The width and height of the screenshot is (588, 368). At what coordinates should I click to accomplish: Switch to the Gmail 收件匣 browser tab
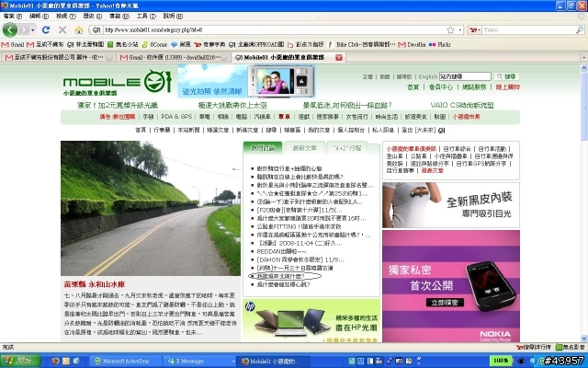(174, 57)
